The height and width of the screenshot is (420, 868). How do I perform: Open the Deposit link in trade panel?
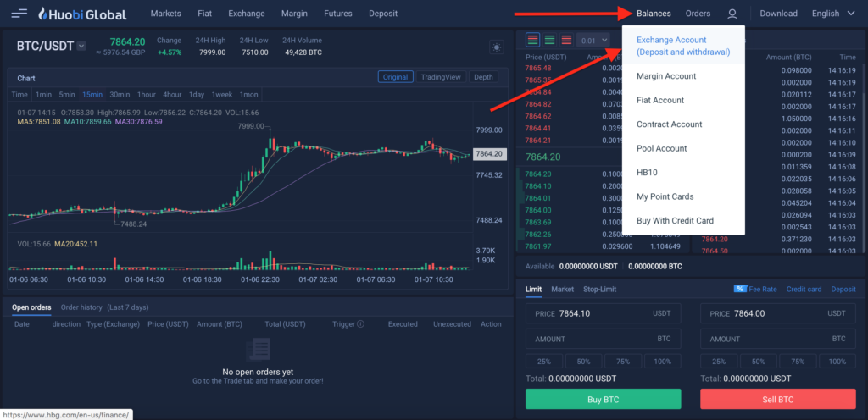pyautogui.click(x=843, y=289)
